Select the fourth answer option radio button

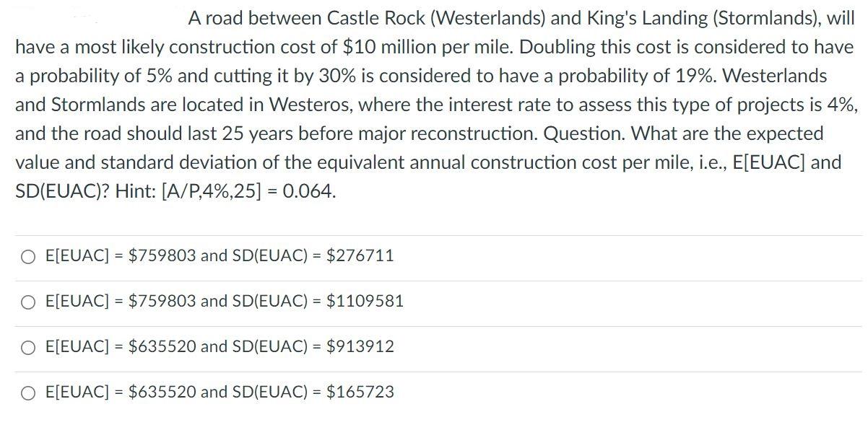tap(28, 392)
